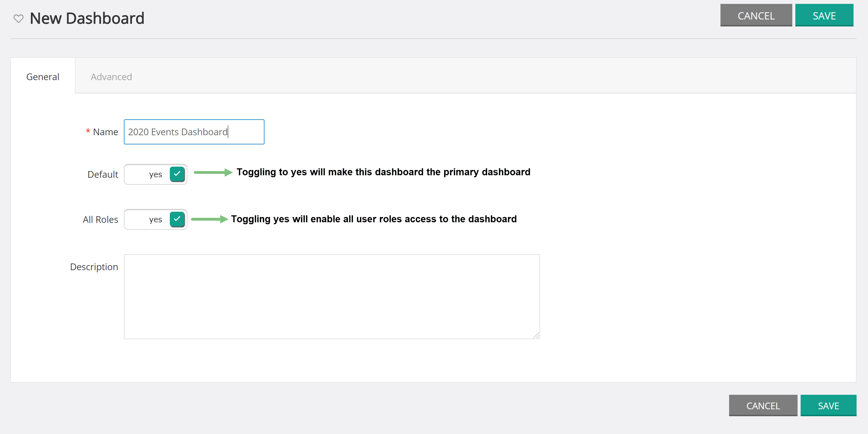Image resolution: width=868 pixels, height=434 pixels.
Task: Click the top CANCEL button
Action: point(756,16)
